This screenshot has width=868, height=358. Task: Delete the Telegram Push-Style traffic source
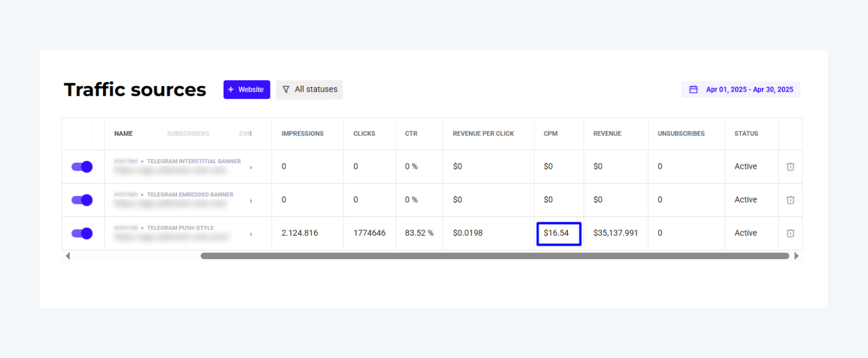(x=790, y=233)
